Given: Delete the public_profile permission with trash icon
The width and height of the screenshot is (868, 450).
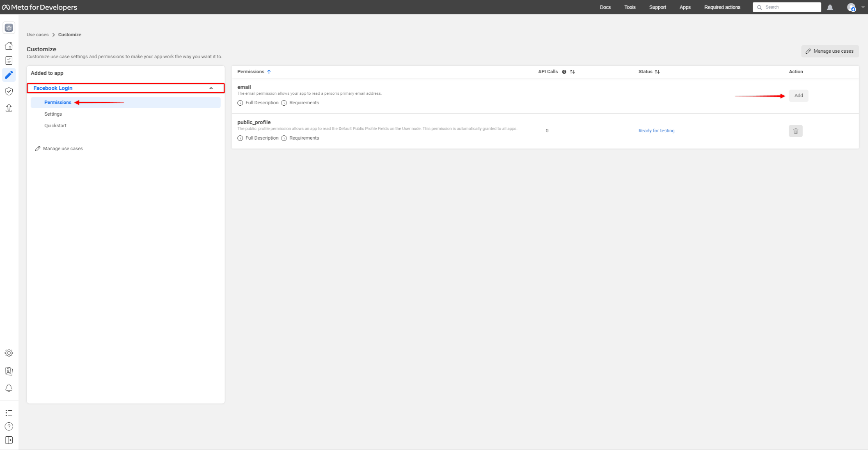Looking at the screenshot, I should (x=796, y=131).
